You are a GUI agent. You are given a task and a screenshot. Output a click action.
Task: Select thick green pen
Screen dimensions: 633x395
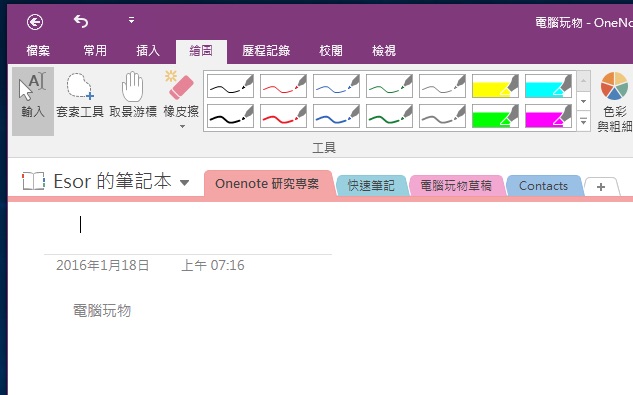[x=389, y=116]
